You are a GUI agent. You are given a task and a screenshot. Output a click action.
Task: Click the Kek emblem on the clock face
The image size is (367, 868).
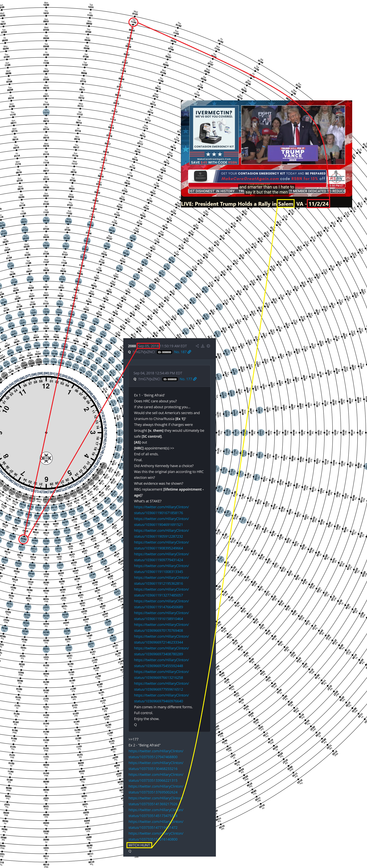[46, 458]
